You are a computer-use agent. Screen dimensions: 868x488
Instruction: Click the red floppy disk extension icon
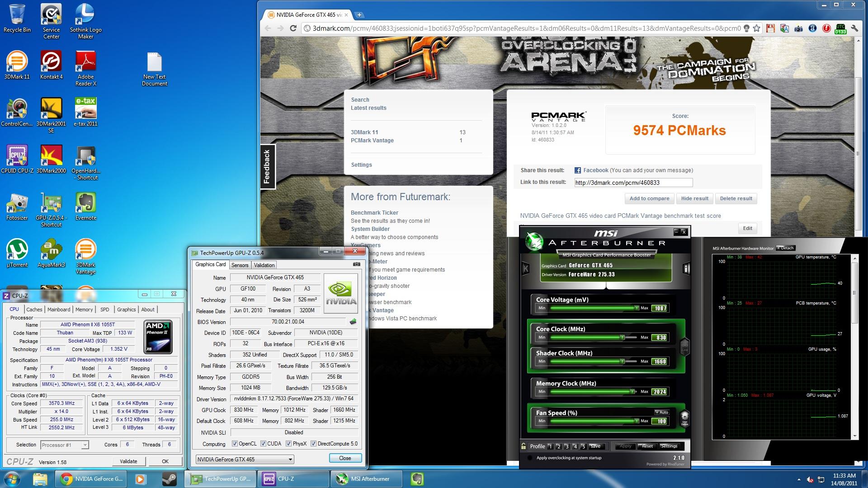pyautogui.click(x=770, y=28)
